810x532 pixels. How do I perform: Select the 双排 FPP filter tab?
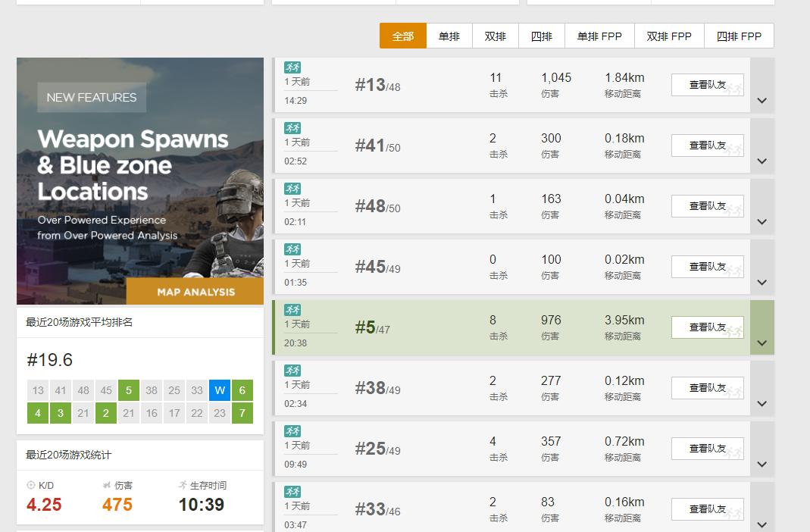(668, 36)
